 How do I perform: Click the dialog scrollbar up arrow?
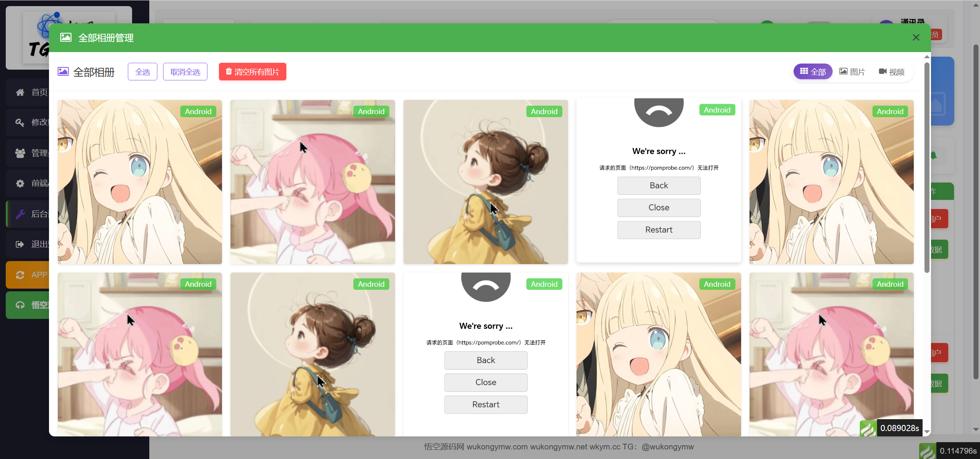point(927,57)
